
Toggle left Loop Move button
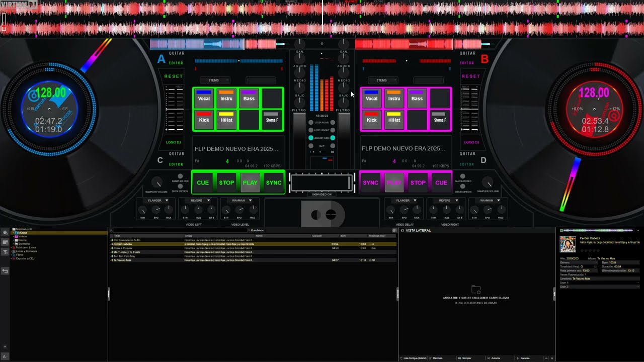pyautogui.click(x=311, y=123)
